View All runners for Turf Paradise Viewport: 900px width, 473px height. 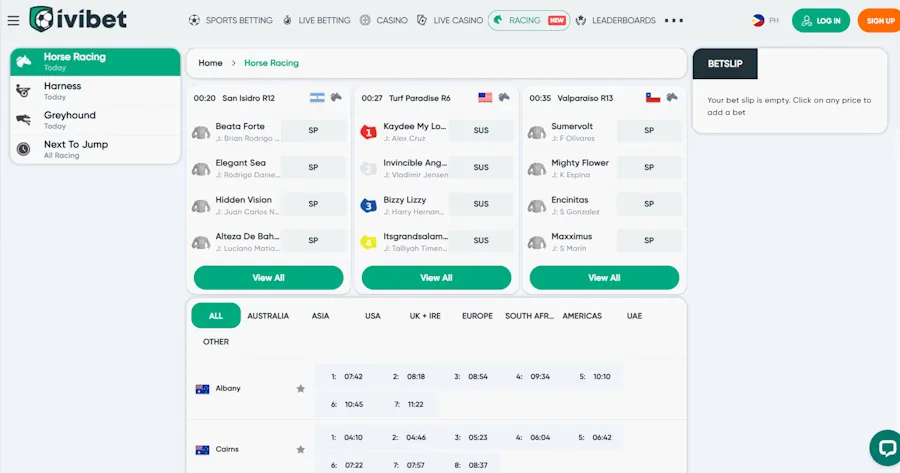point(436,278)
